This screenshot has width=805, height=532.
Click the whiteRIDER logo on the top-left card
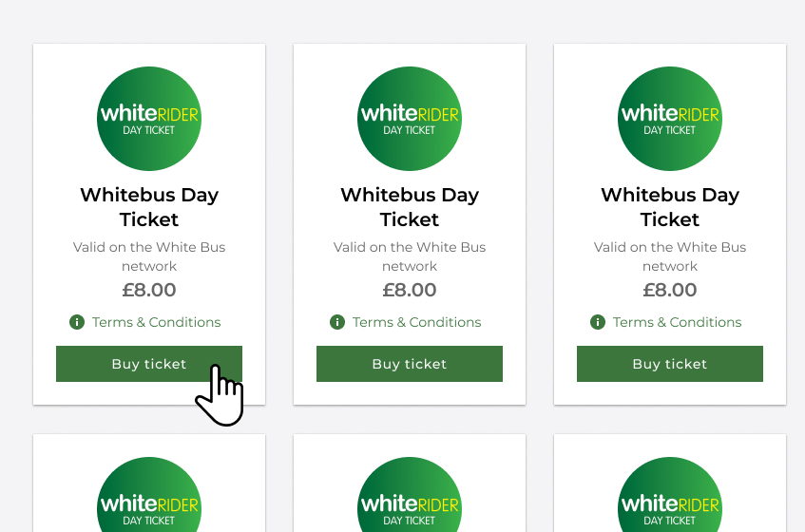149,119
